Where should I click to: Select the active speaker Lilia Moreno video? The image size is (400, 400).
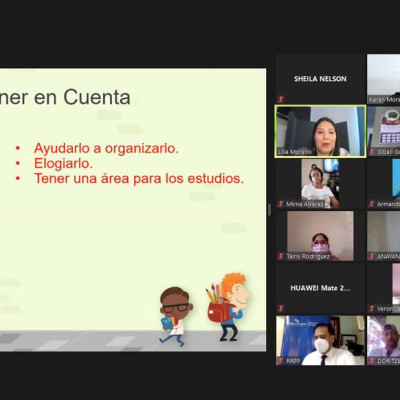321,132
